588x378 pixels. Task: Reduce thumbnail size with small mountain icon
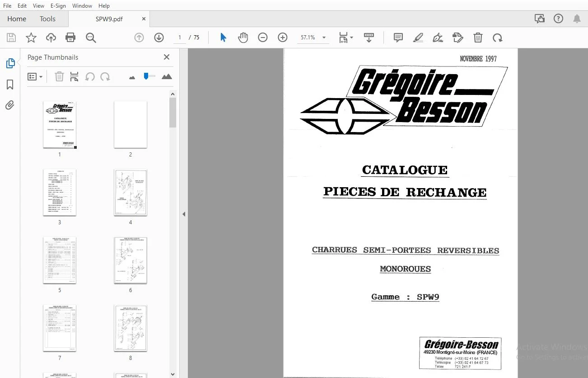(x=132, y=77)
